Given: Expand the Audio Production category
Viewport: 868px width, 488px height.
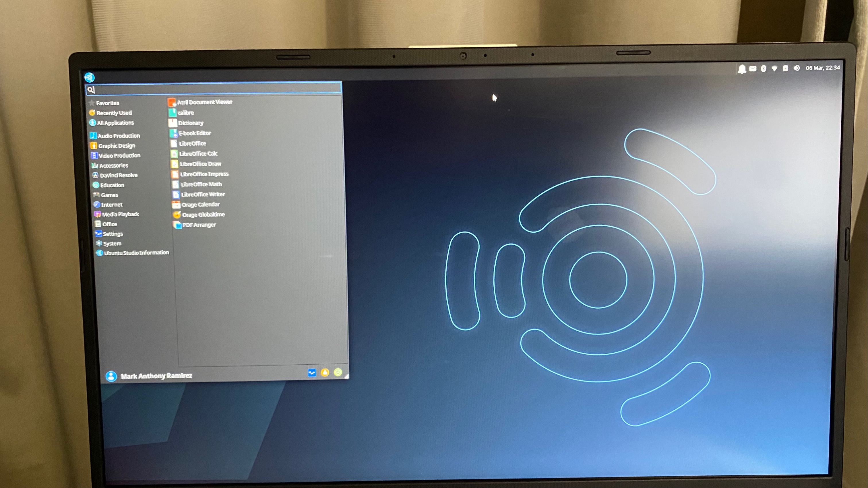Looking at the screenshot, I should click(x=119, y=135).
